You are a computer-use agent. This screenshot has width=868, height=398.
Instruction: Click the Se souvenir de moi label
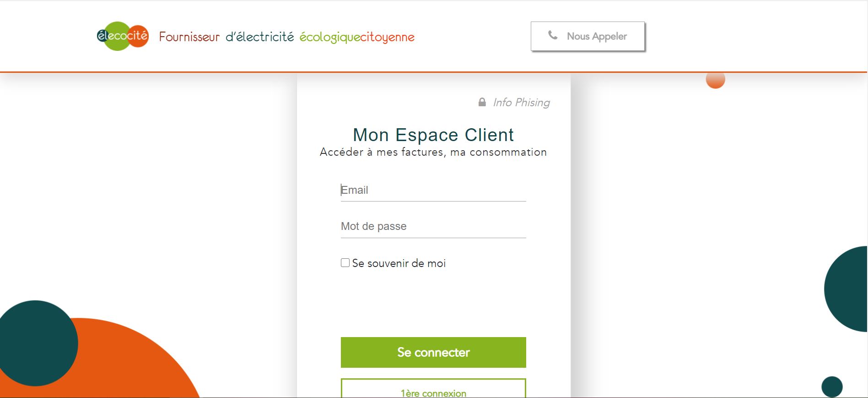399,263
